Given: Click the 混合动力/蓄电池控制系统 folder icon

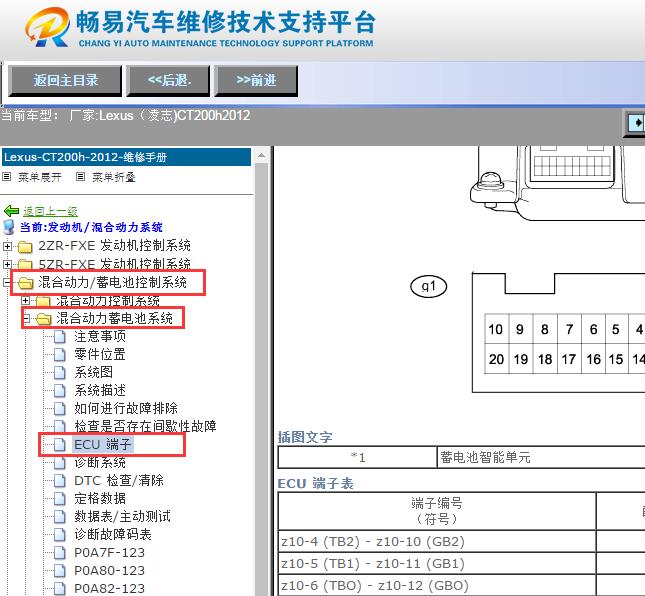Looking at the screenshot, I should coord(26,283).
